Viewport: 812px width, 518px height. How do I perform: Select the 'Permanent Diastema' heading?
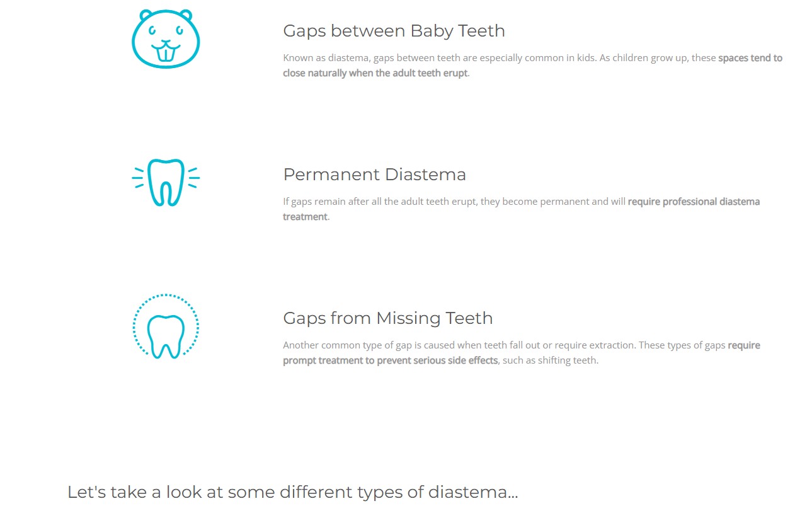[x=374, y=175]
